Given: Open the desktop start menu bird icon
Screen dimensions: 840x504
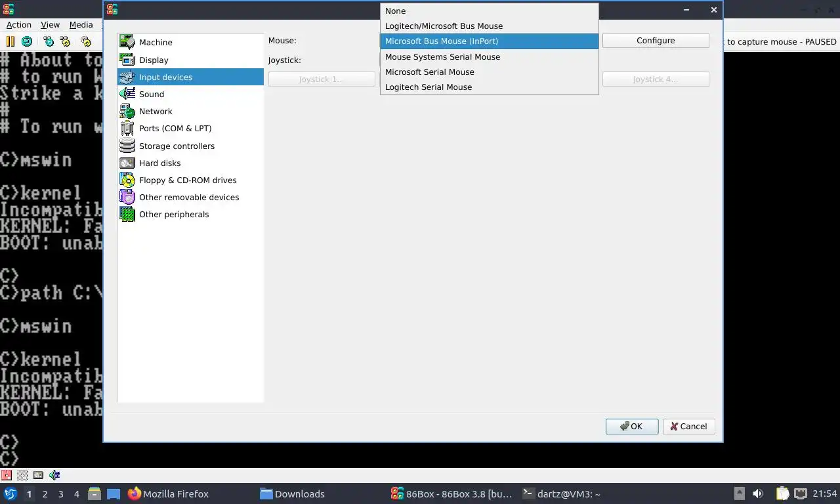Looking at the screenshot, I should click(x=10, y=494).
